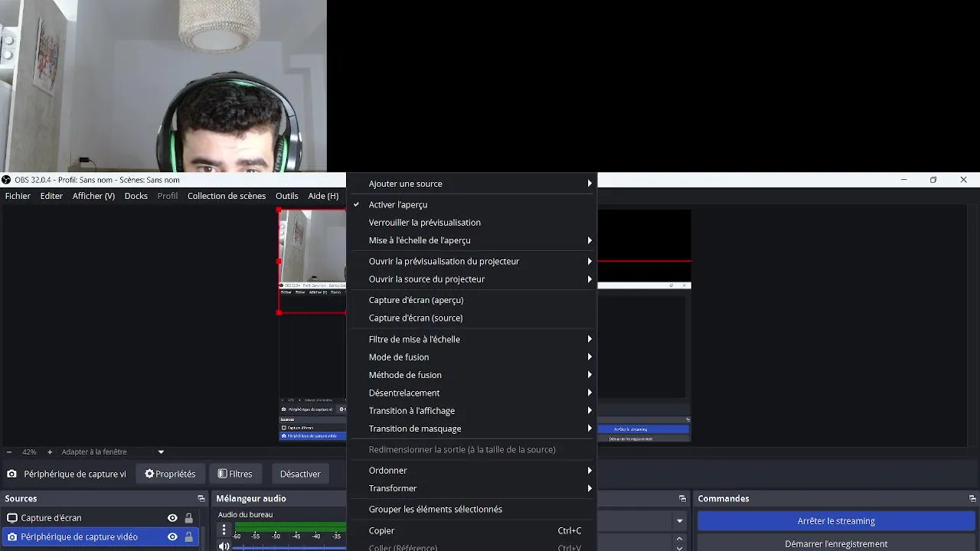Mute Audio du bureau speaker icon
Screen dimensions: 980x551
click(224, 546)
